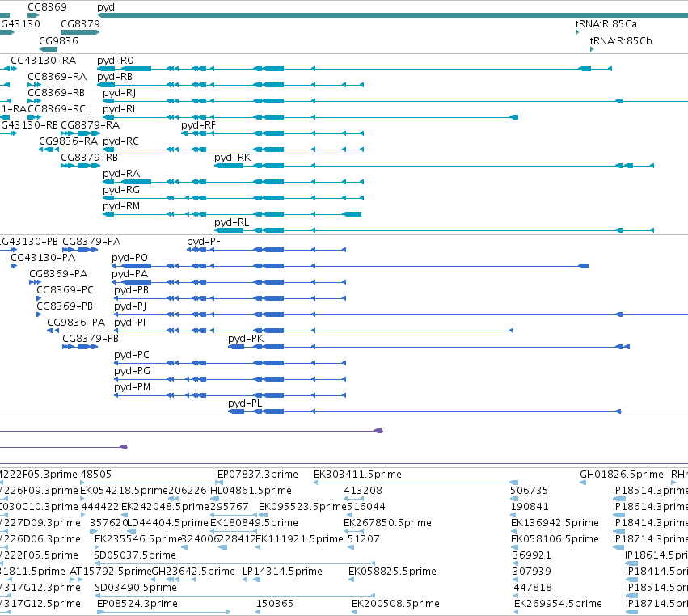Click the EP08524.3prime cDNA label
The height and width of the screenshot is (616, 688).
coord(137,604)
